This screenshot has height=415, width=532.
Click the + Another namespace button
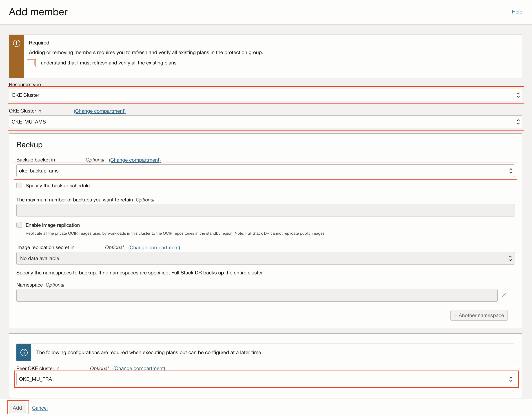click(x=479, y=315)
